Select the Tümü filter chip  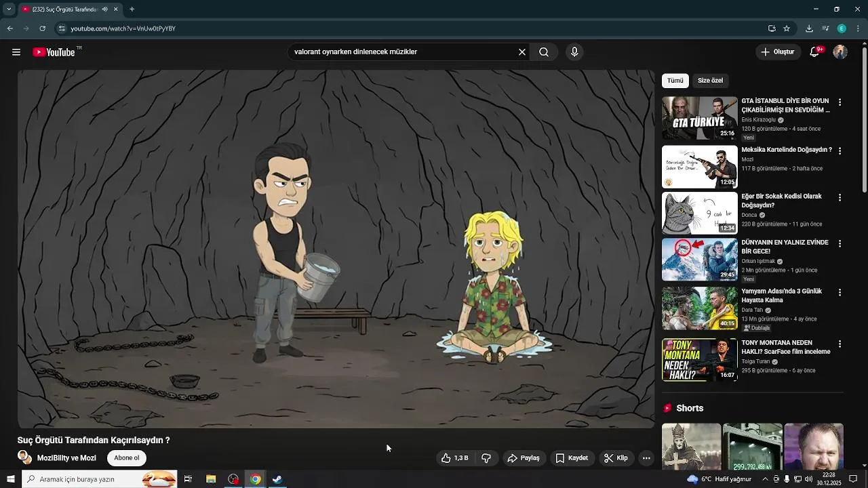coord(675,81)
